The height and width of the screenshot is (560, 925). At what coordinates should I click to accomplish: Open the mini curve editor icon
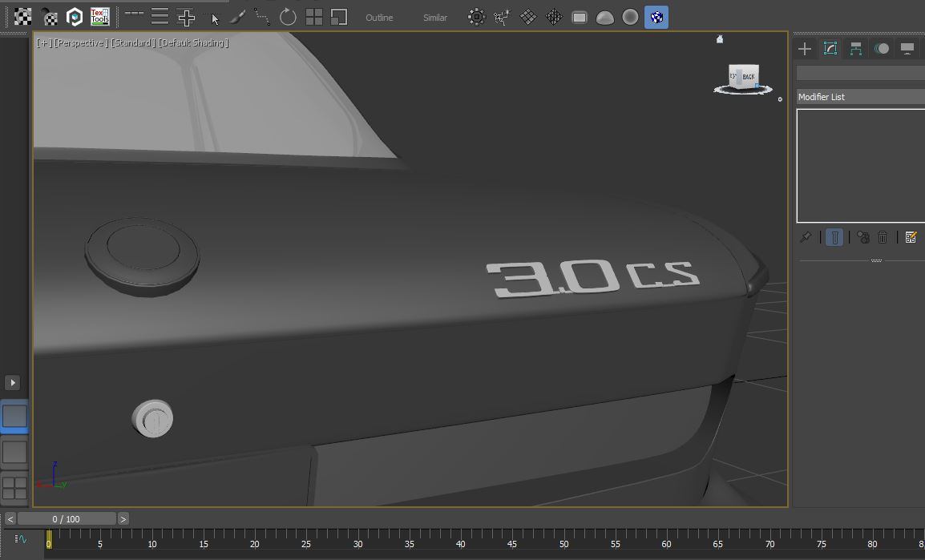coord(21,539)
